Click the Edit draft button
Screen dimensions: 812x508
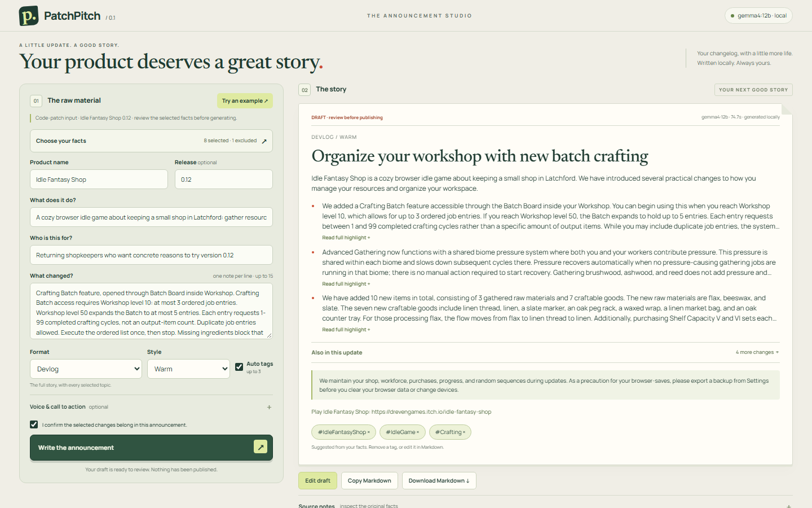click(318, 481)
